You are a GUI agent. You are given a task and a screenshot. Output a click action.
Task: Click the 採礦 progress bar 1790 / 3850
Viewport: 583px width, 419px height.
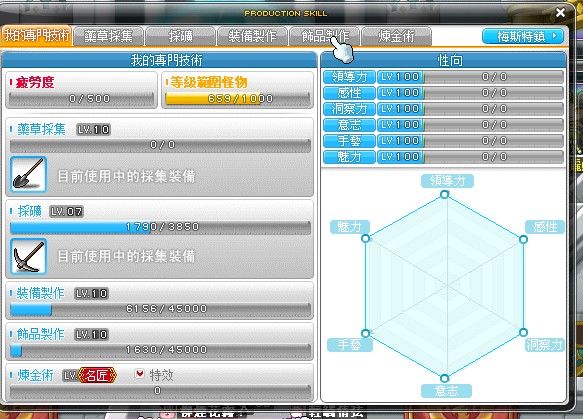(x=160, y=227)
